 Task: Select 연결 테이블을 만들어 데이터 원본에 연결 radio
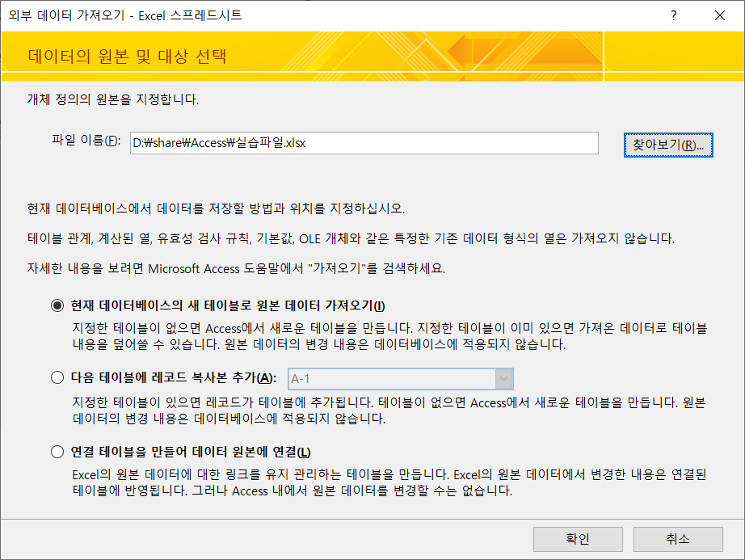[57, 452]
